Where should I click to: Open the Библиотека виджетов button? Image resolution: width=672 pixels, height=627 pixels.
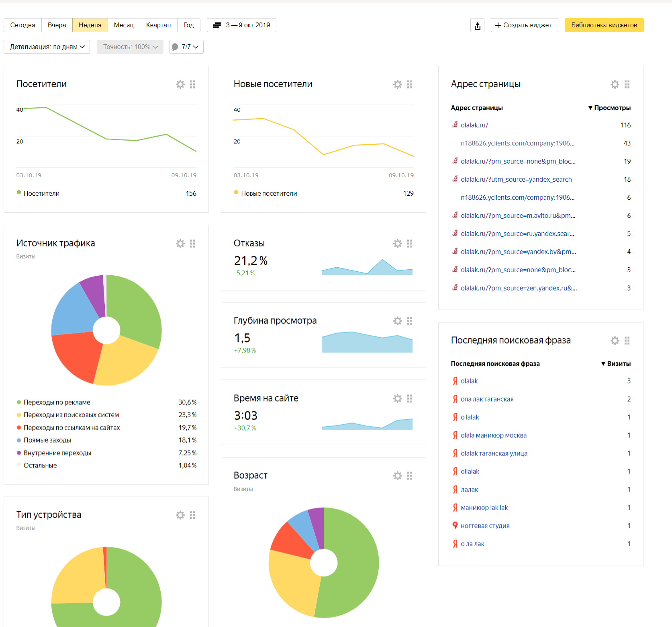[604, 25]
